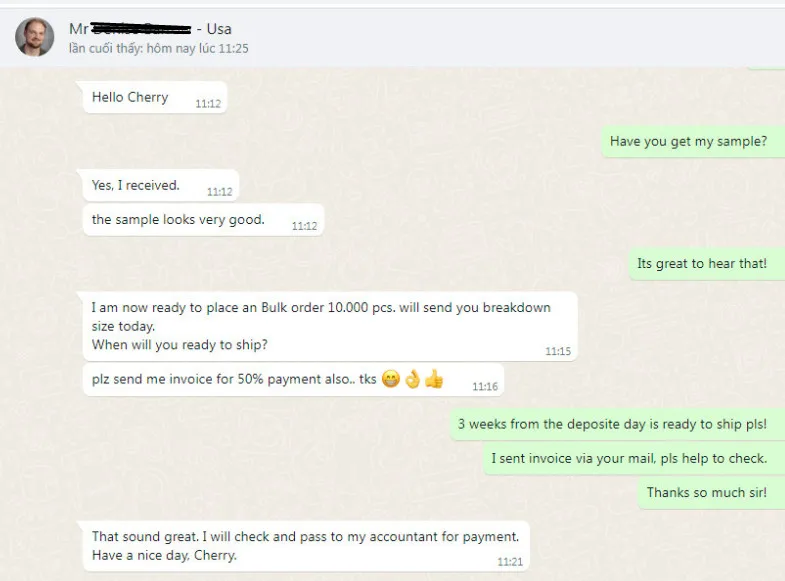Click the contact name ending in Usa

(150, 29)
